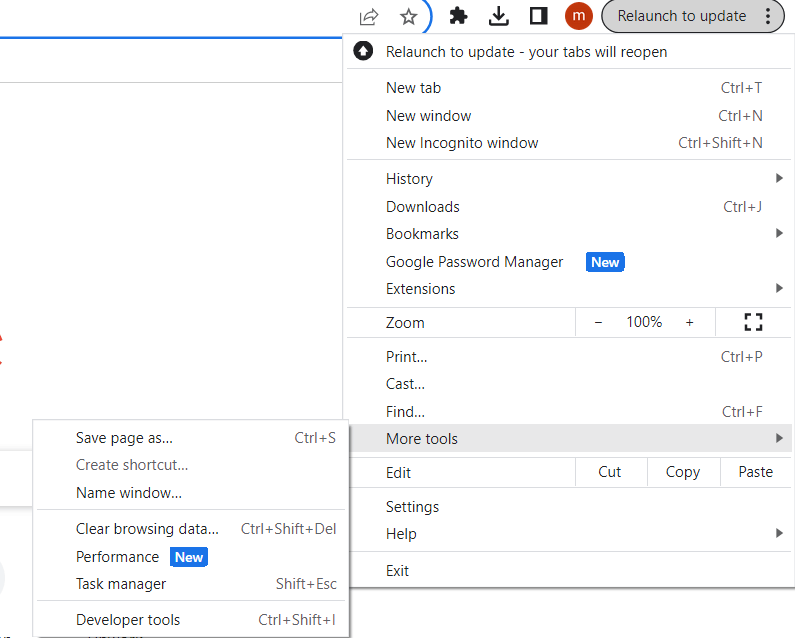This screenshot has width=795, height=638.
Task: Click the zoom in plus button
Action: [x=689, y=322]
